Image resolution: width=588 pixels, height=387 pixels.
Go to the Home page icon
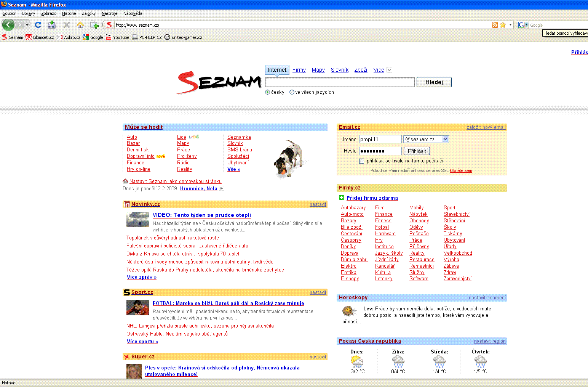coord(80,25)
